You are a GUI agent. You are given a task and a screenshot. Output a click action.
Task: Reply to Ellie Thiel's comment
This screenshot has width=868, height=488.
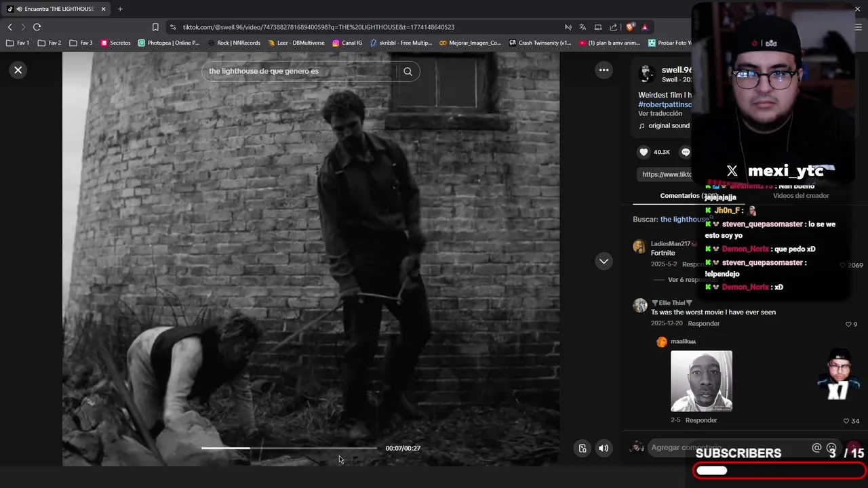point(703,323)
